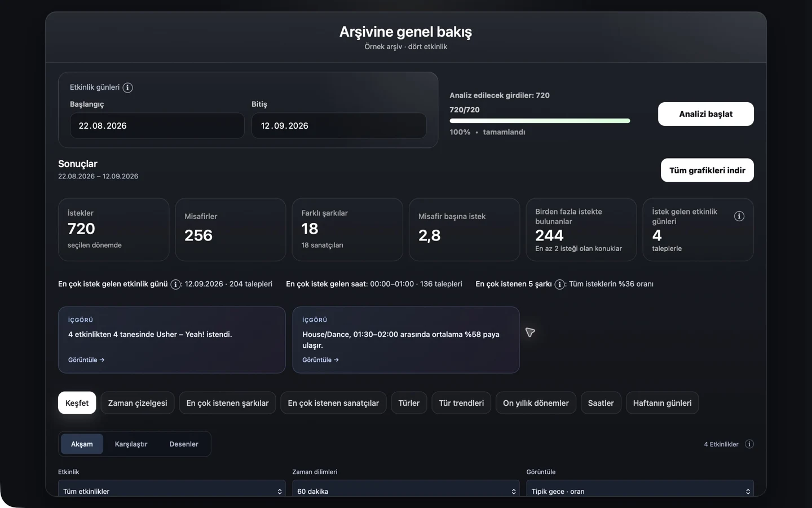The height and width of the screenshot is (508, 812).
Task: Click the İstekler 720 stat card
Action: (x=113, y=230)
